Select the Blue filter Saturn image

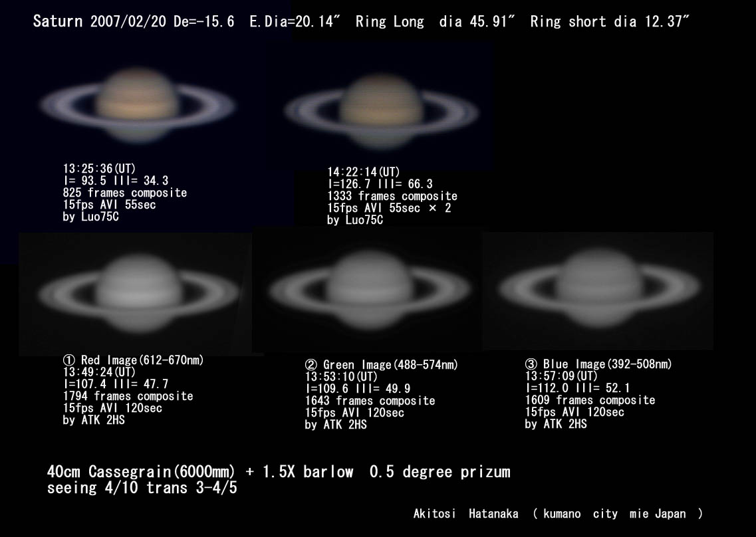point(599,287)
